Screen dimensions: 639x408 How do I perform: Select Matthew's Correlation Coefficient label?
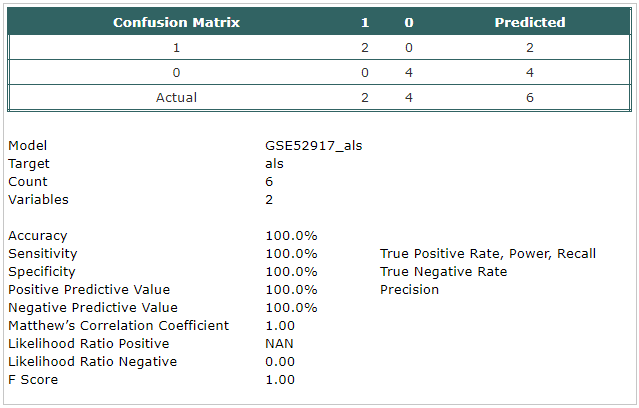(118, 325)
